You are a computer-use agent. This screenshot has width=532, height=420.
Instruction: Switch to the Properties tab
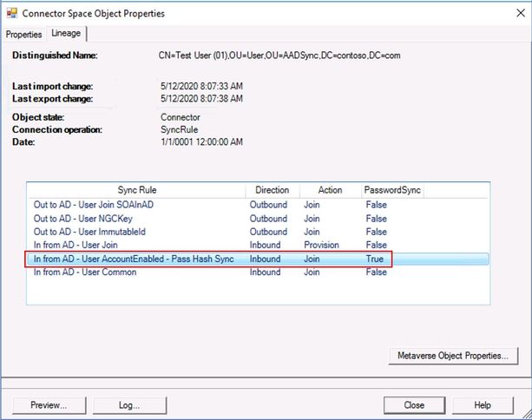click(x=23, y=34)
